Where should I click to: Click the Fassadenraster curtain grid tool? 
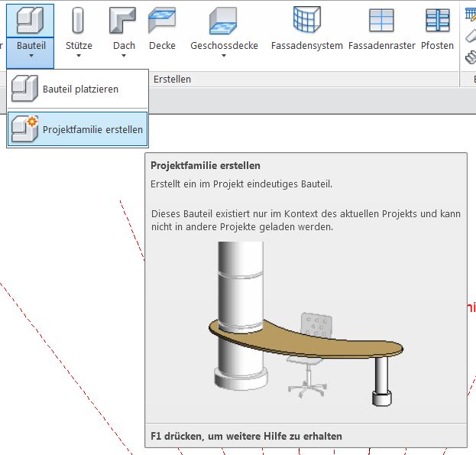(x=381, y=21)
